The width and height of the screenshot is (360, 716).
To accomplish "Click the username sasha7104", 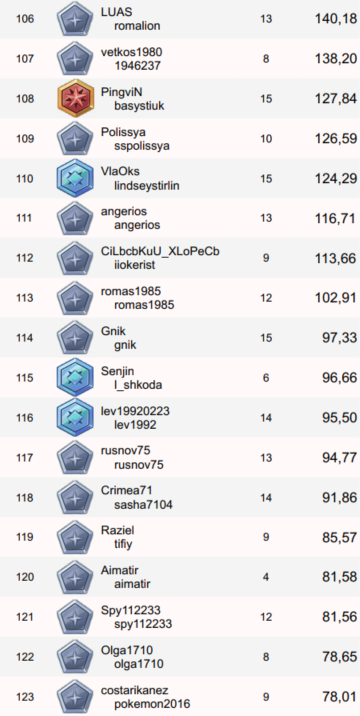I will coord(143,505).
